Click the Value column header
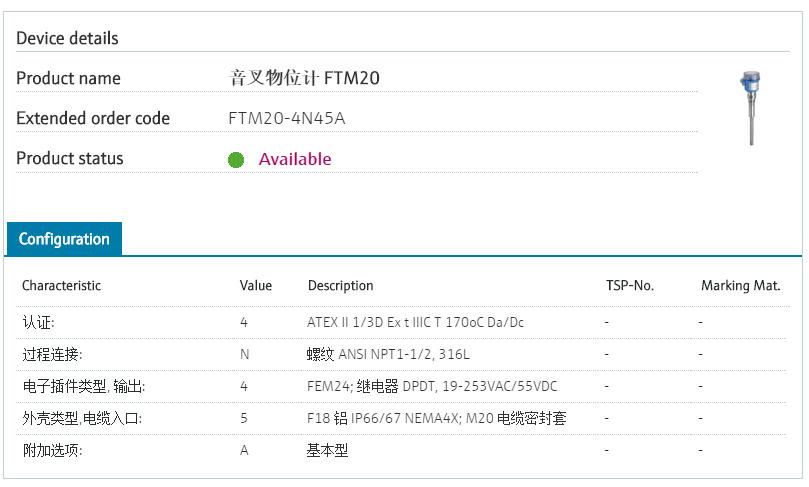 pos(256,285)
